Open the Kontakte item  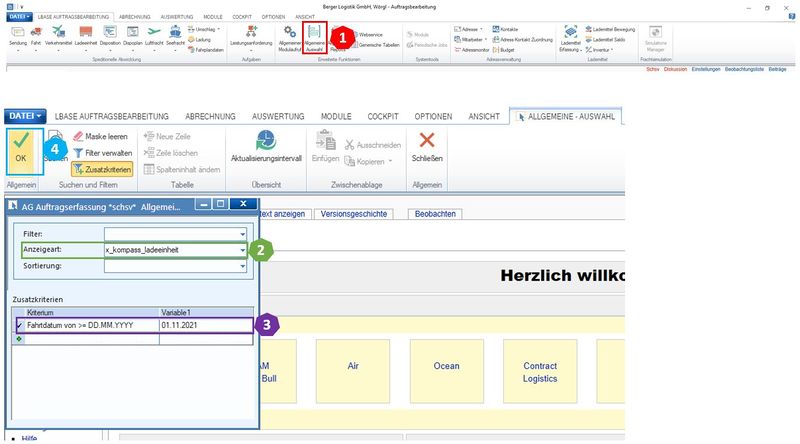tap(505, 29)
